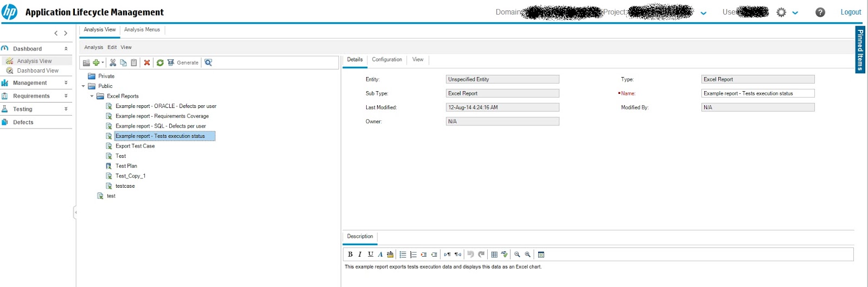This screenshot has width=868, height=287.
Task: Insert a bulleted list in Description
Action: [403, 254]
